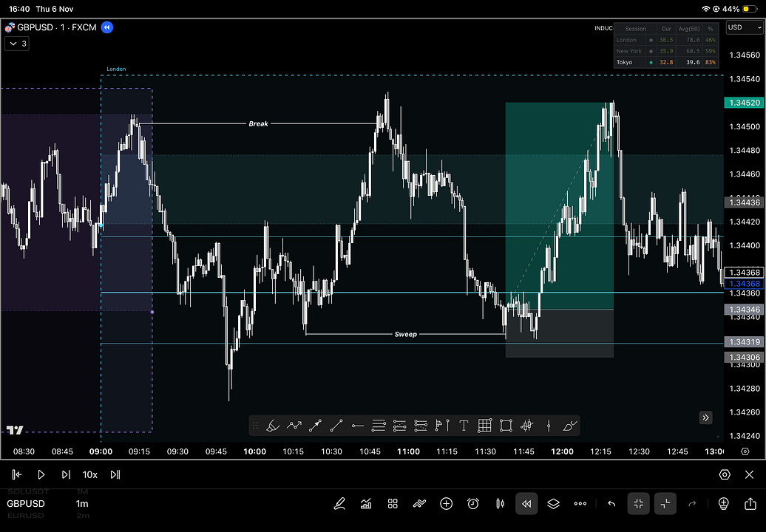This screenshot has height=532, width=766.
Task: Select the bars pattern candlestick tool
Action: (x=526, y=426)
